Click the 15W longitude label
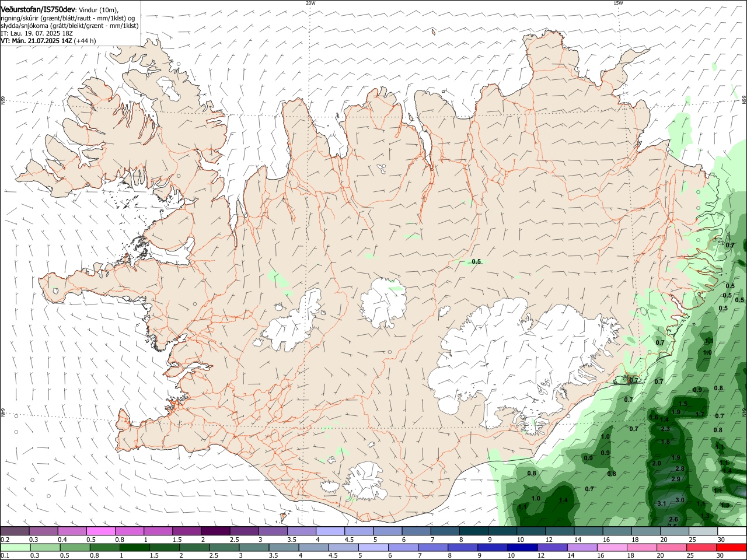This screenshot has width=747, height=560. [618, 3]
